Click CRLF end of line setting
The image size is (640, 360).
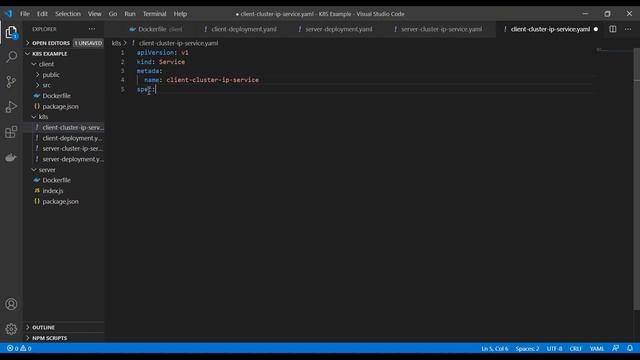pyautogui.click(x=576, y=348)
